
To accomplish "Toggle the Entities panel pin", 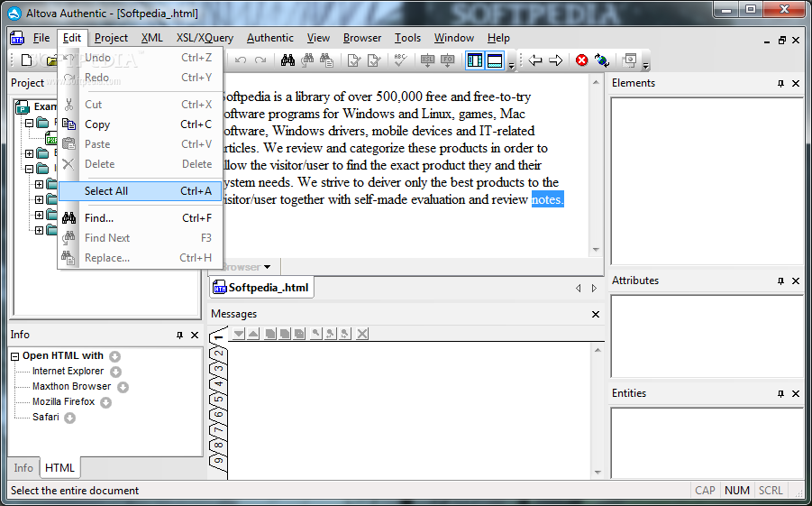I will pyautogui.click(x=781, y=394).
